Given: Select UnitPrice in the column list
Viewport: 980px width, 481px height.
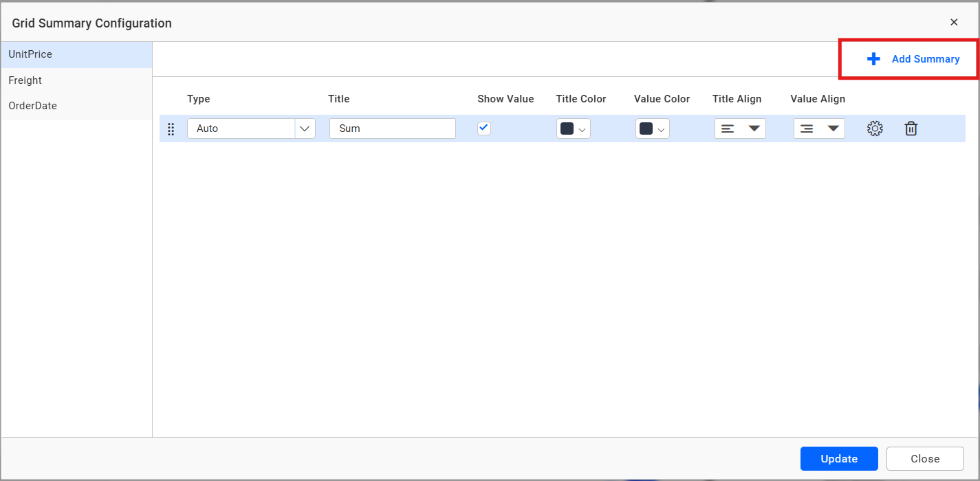Looking at the screenshot, I should [30, 54].
